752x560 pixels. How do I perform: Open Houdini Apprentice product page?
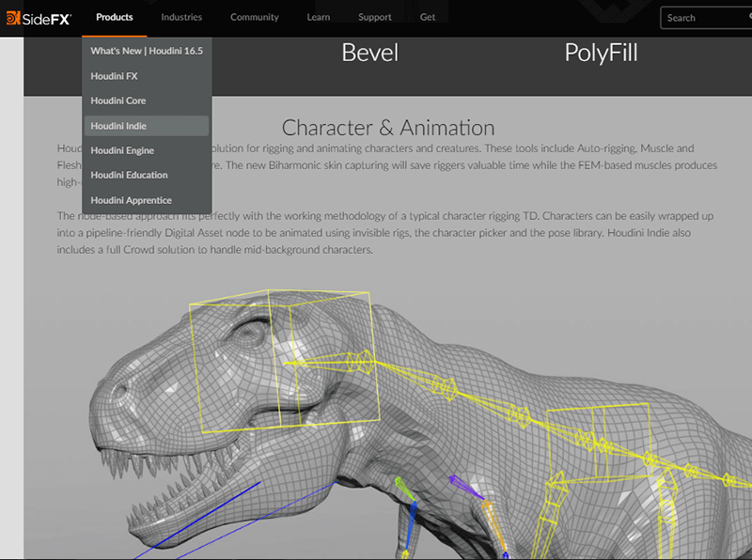[147, 200]
